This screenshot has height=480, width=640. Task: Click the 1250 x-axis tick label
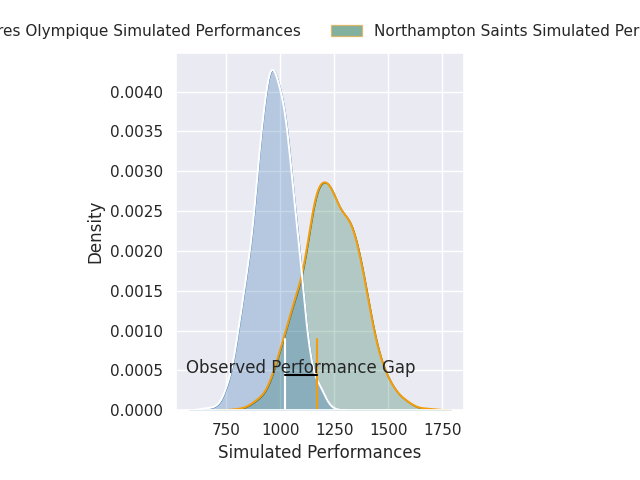[334, 430]
